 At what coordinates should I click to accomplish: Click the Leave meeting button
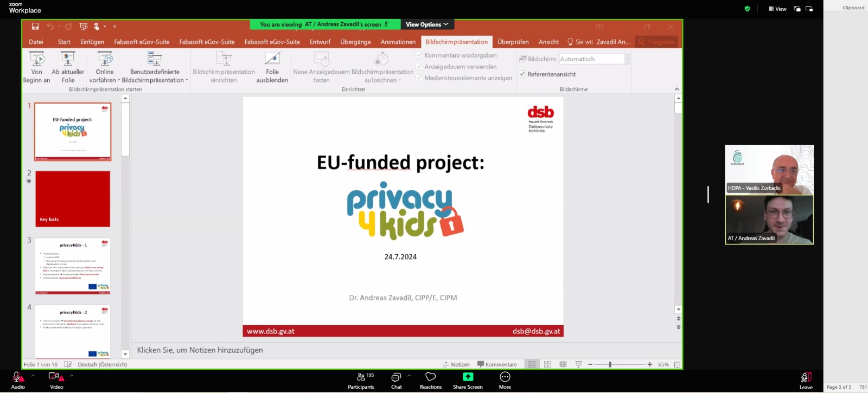point(806,381)
